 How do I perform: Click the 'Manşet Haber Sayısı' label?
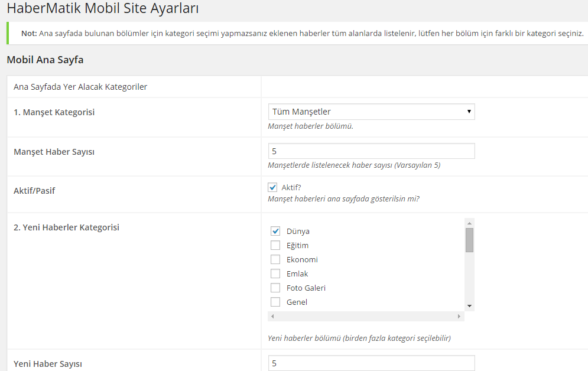pyautogui.click(x=54, y=152)
